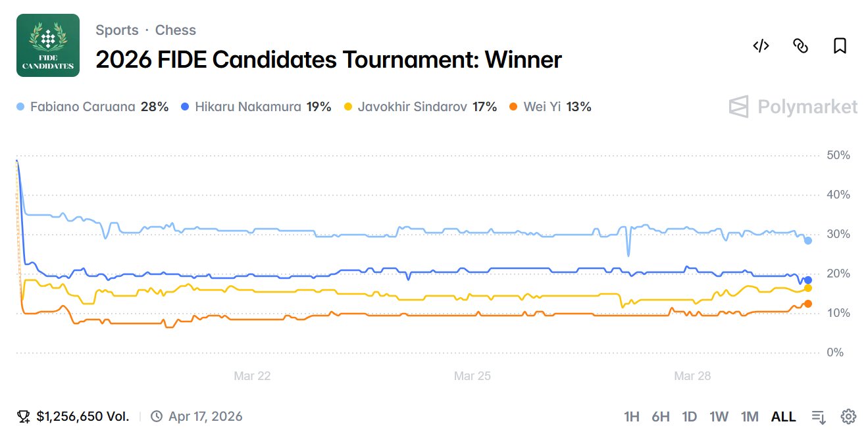
Task: Open the Chess category link
Action: click(176, 30)
